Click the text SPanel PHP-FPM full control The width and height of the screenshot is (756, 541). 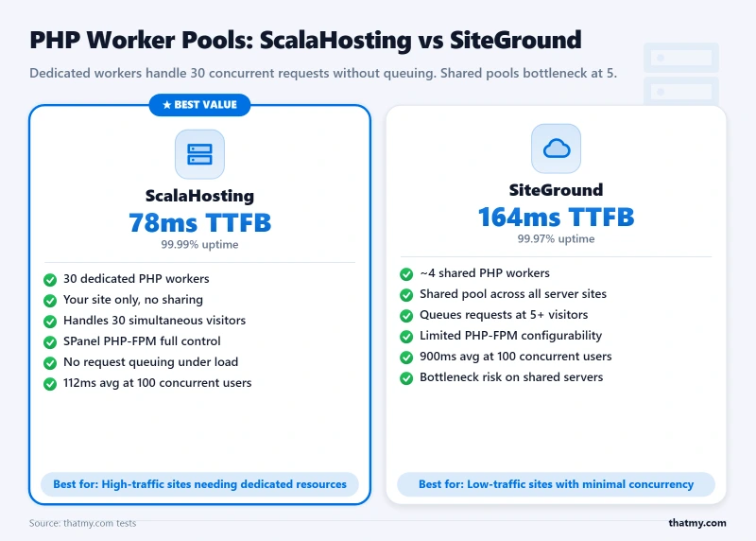click(x=142, y=341)
